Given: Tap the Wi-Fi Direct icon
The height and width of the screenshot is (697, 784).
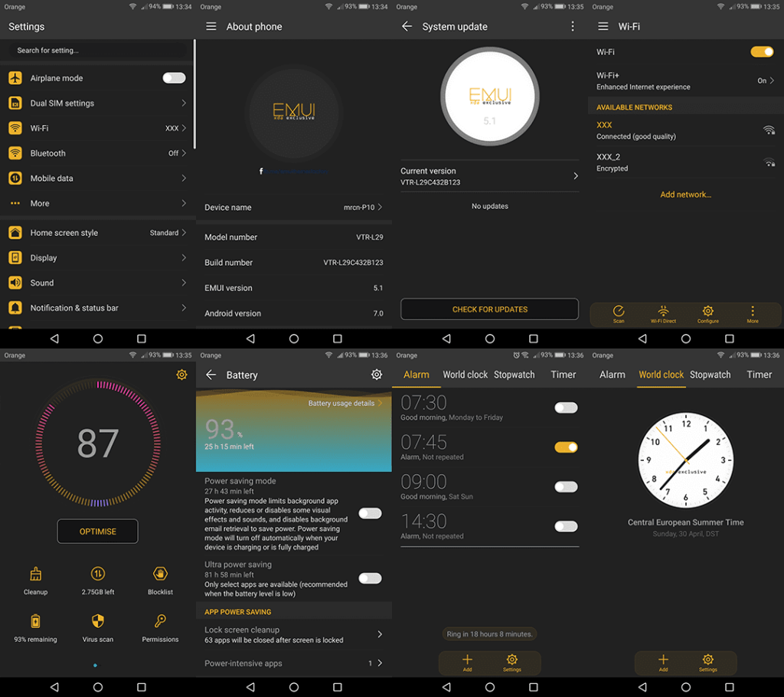Looking at the screenshot, I should 663,312.
